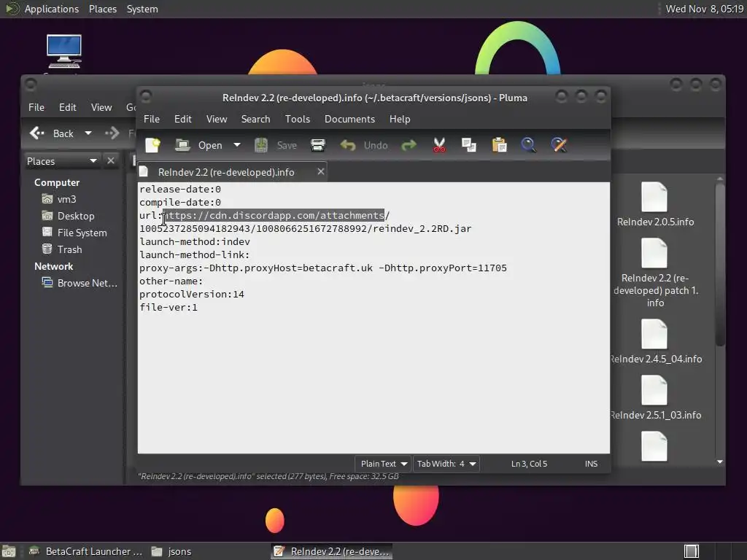Go Back in the file manager
The width and height of the screenshot is (747, 560).
point(52,133)
